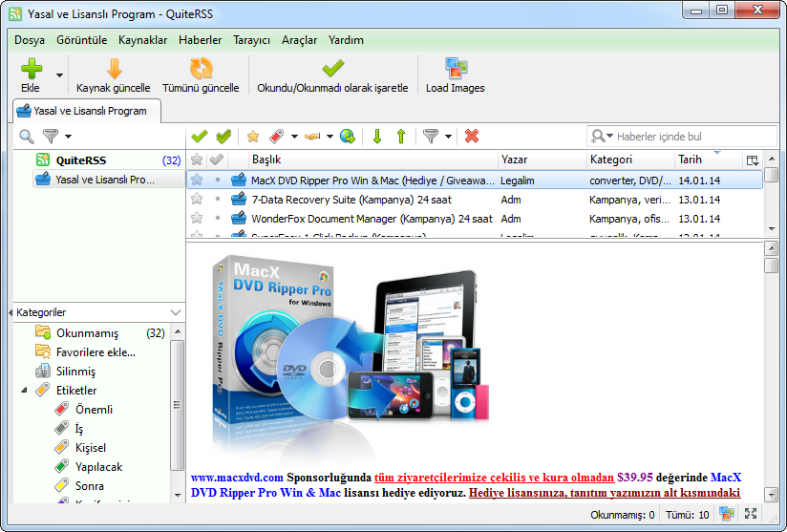Click the Ekle green plus icon

[32, 69]
